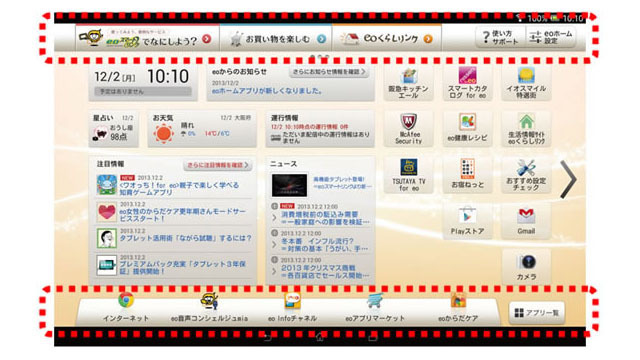The height and width of the screenshot is (360, 640).
Task: Open the news tablet thumbnail image
Action: 289,185
